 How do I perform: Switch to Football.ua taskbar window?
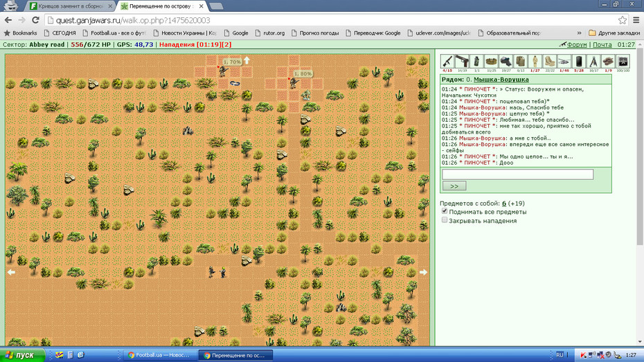[159, 356]
